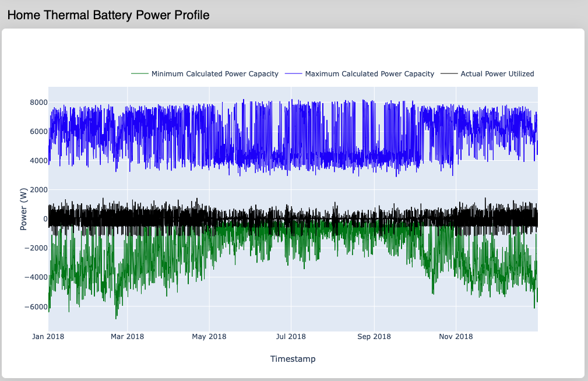Click the Home Thermal Battery Power Profile title
588x381 pixels.
tap(108, 15)
